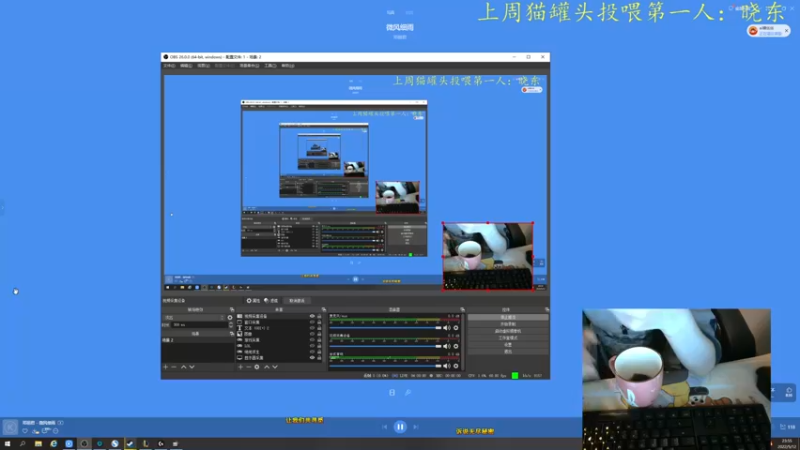The width and height of the screenshot is (800, 450).
Task: Open the 工具 menu in OBS
Action: pyautogui.click(x=270, y=66)
